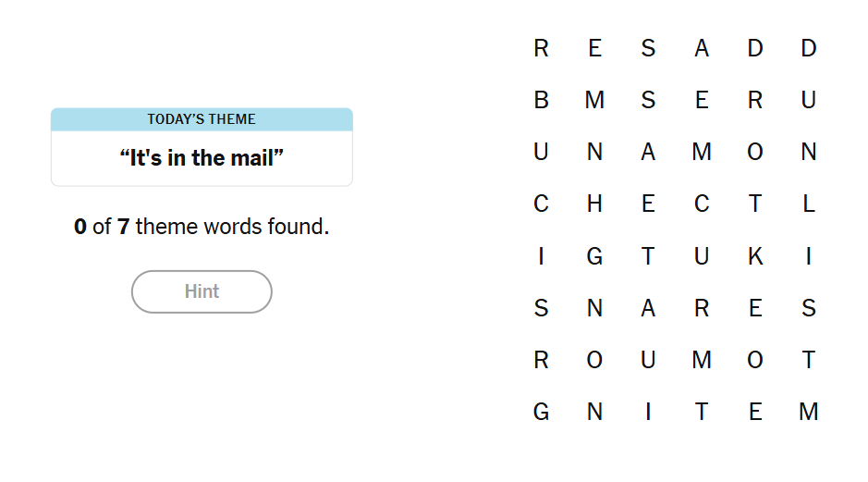
Task: Choose the G directly right of I
Action: (x=594, y=256)
